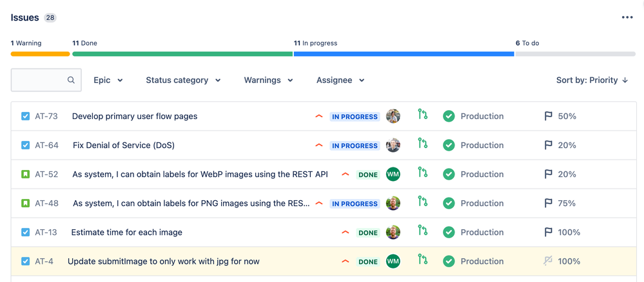The height and width of the screenshot is (282, 644).
Task: Expand the Warnings filter dropdown
Action: (x=269, y=80)
